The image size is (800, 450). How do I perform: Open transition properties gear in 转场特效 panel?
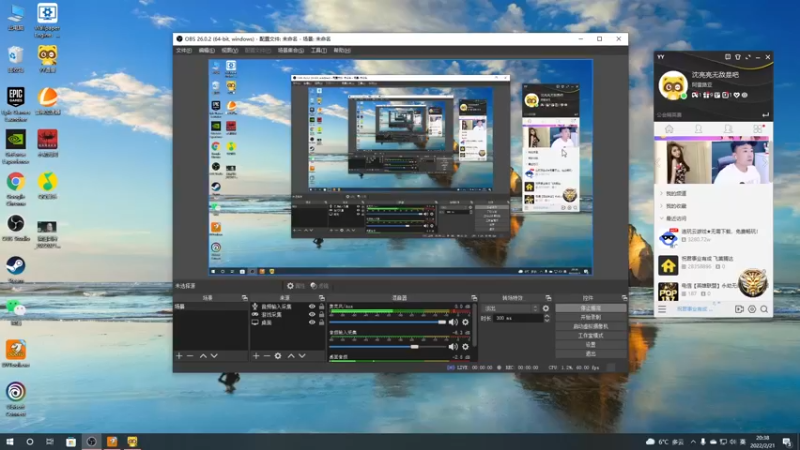546,308
